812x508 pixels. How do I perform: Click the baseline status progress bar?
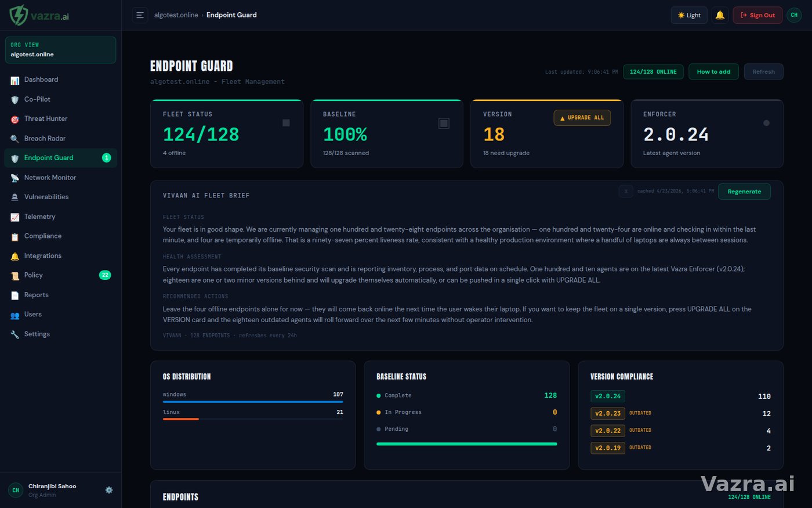coord(467,444)
